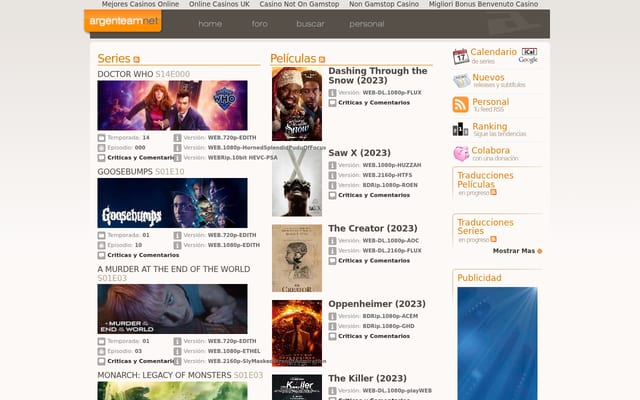Open Traducciones Series RSS icon

point(493,239)
